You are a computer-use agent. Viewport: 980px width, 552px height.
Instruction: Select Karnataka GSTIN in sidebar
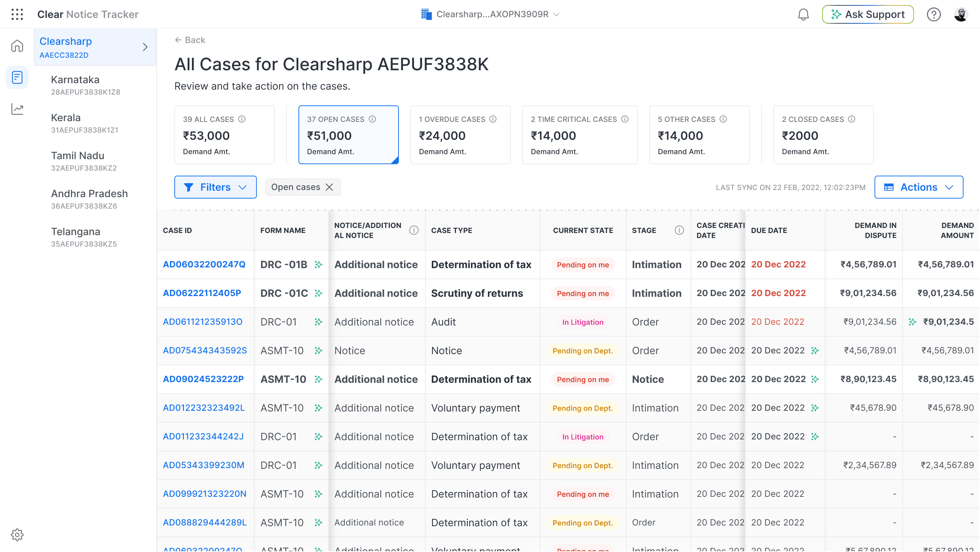point(95,85)
